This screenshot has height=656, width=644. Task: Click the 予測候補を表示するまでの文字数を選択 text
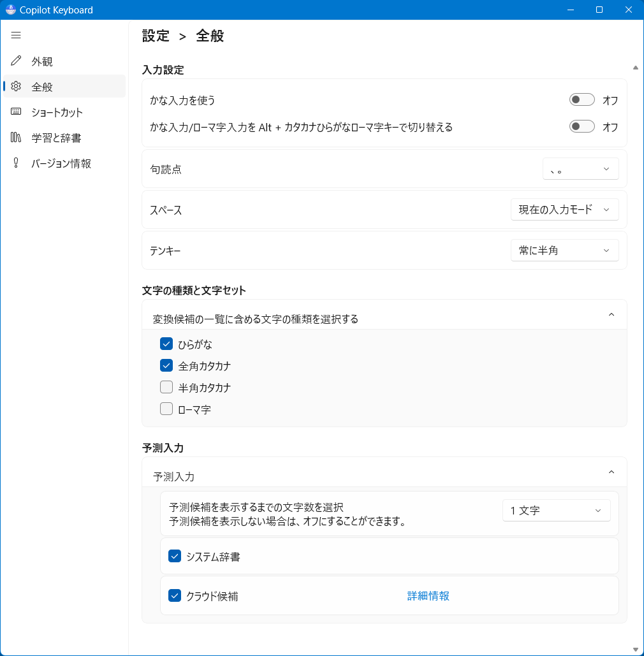[256, 507]
